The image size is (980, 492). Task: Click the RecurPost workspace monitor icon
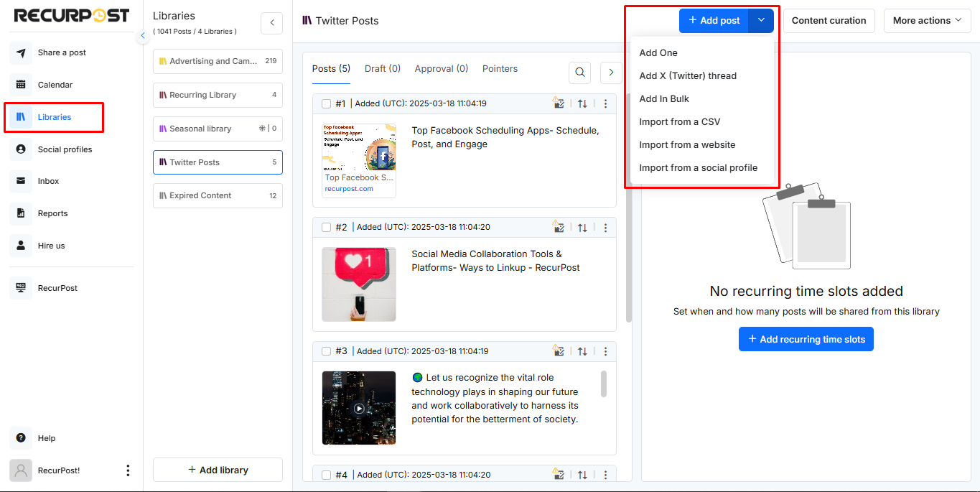[21, 288]
